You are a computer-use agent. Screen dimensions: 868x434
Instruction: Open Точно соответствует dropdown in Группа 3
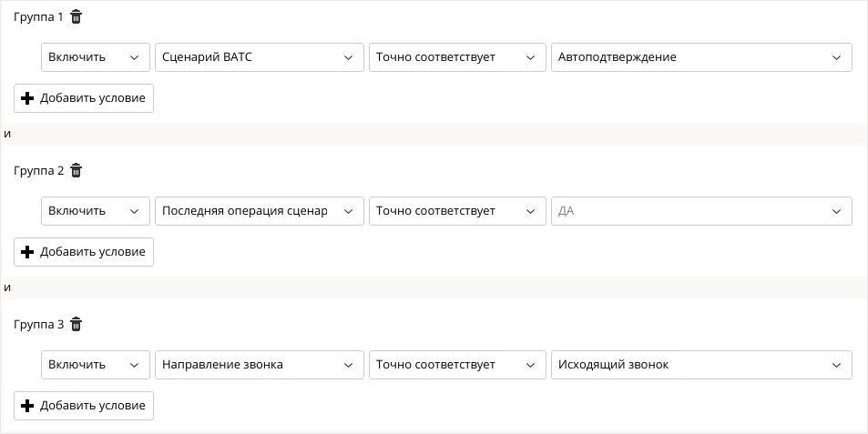pos(457,365)
